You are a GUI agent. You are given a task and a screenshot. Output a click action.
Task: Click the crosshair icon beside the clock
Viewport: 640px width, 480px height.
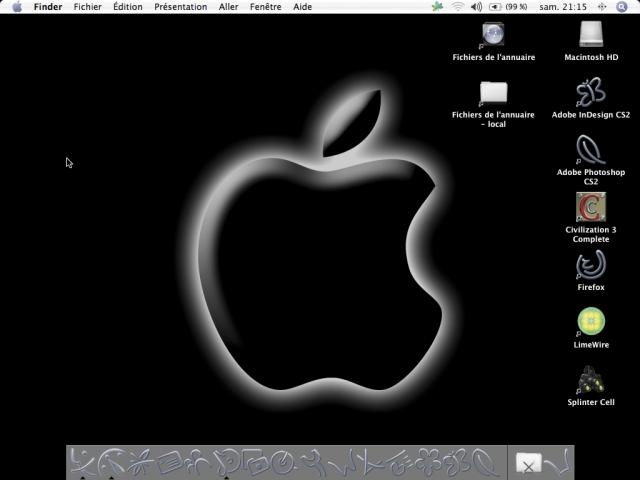click(x=602, y=7)
